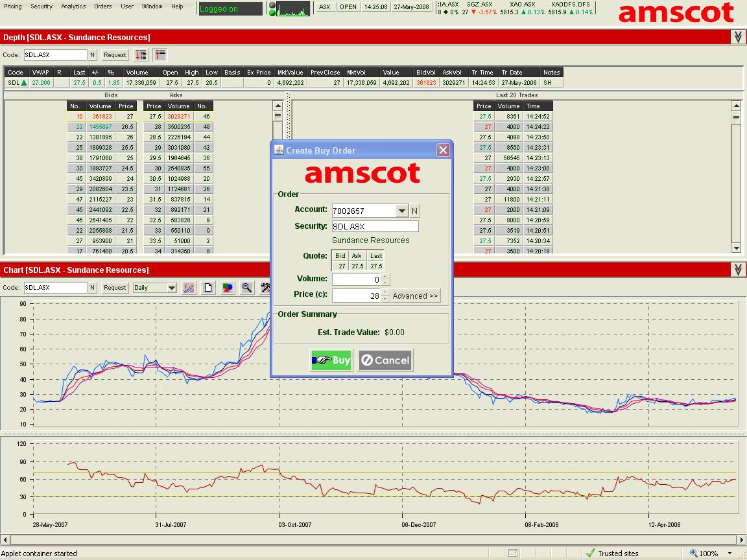Click the VWAP column header
747x560 pixels.
tap(40, 73)
